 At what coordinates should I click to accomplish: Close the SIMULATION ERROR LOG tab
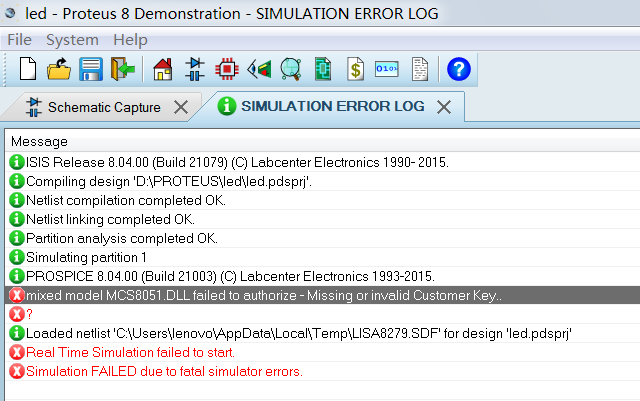(x=444, y=107)
